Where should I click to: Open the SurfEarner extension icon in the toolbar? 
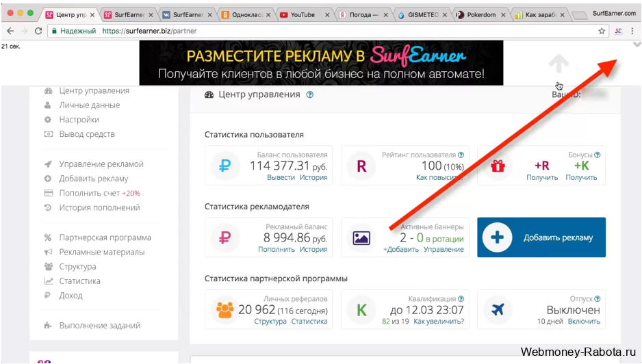coord(618,31)
